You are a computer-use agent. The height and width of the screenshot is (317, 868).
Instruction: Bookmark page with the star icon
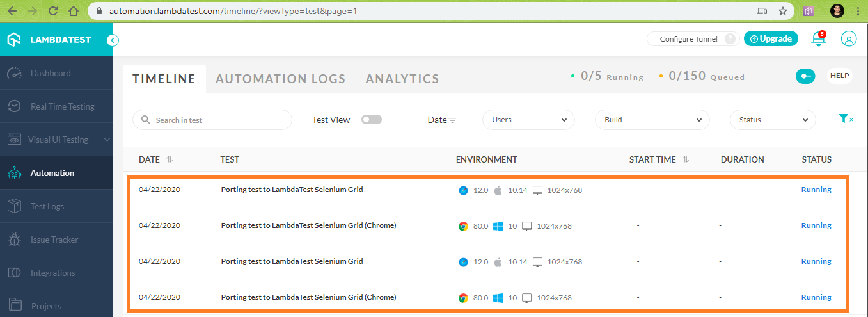click(782, 11)
